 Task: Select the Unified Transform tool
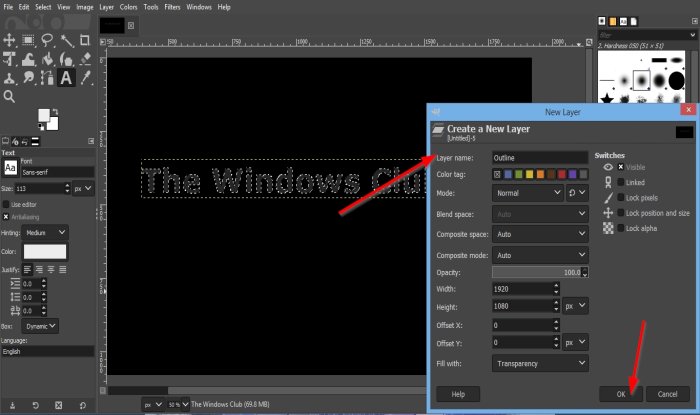[9, 59]
